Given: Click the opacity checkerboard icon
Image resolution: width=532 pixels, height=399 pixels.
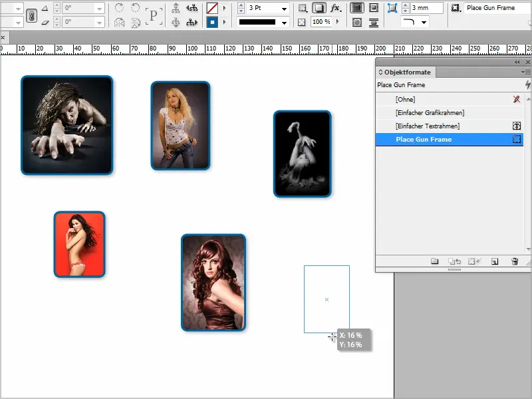Looking at the screenshot, I should point(302,23).
